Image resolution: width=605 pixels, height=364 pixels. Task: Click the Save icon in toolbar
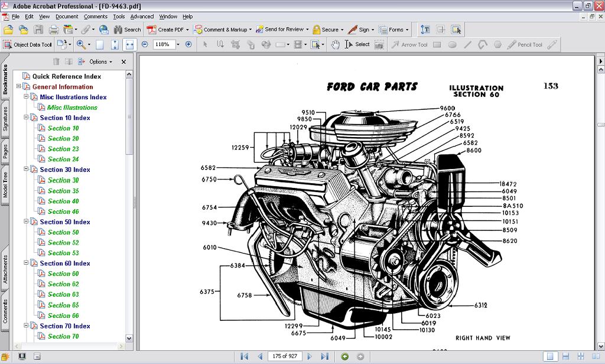[x=38, y=30]
